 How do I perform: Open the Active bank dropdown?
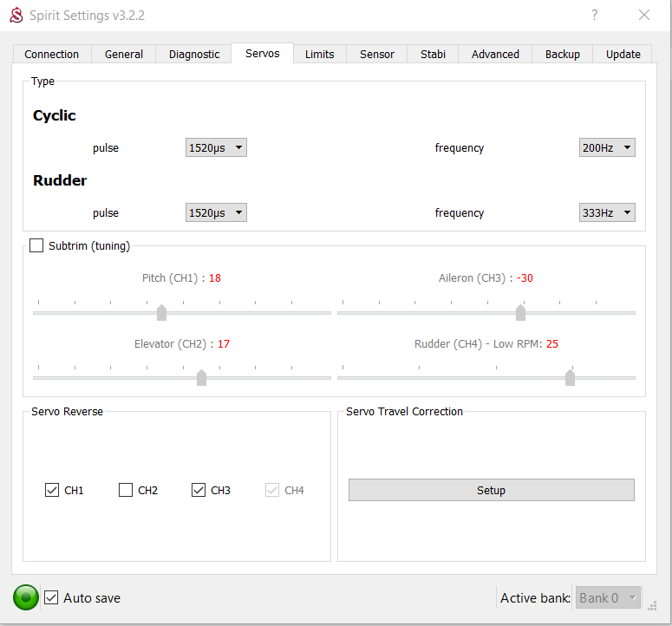pos(608,597)
